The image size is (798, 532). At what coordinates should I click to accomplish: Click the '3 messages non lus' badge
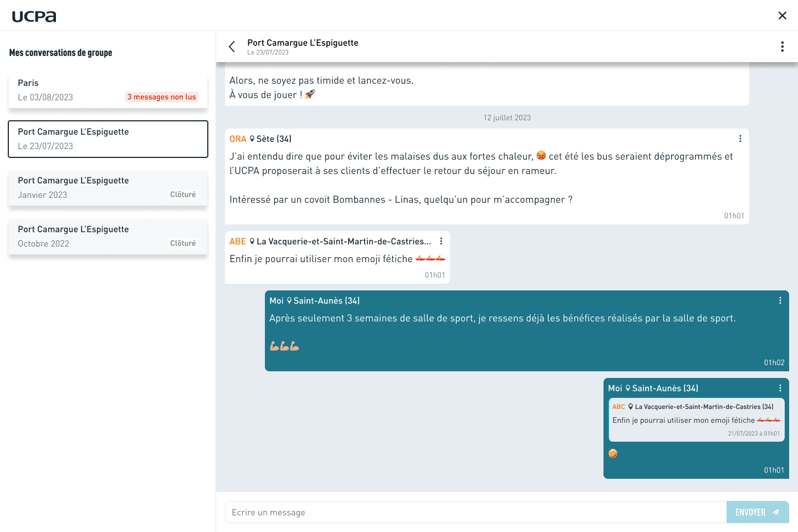click(162, 97)
